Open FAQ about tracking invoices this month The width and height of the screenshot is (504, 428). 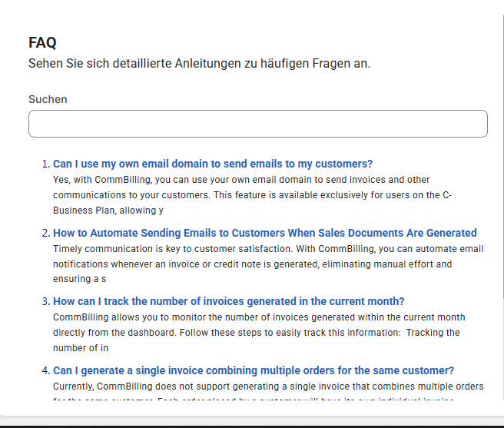point(228,301)
